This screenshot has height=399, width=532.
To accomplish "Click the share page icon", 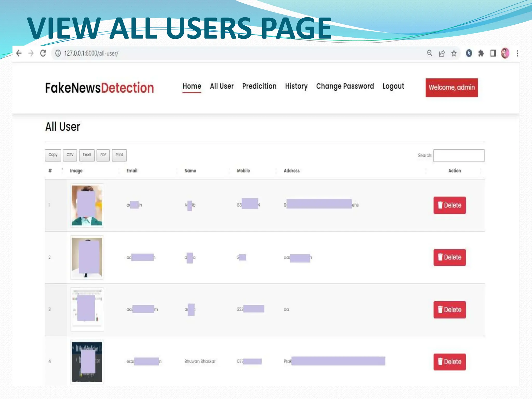I will click(x=442, y=53).
